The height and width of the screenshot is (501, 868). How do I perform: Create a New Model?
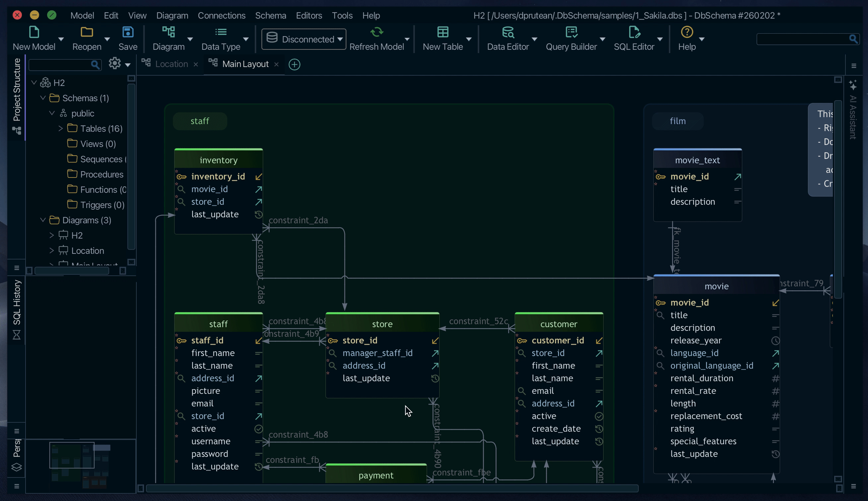(34, 38)
